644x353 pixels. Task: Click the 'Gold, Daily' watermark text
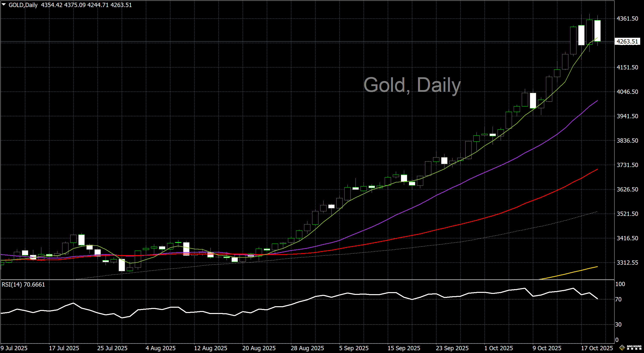click(412, 85)
